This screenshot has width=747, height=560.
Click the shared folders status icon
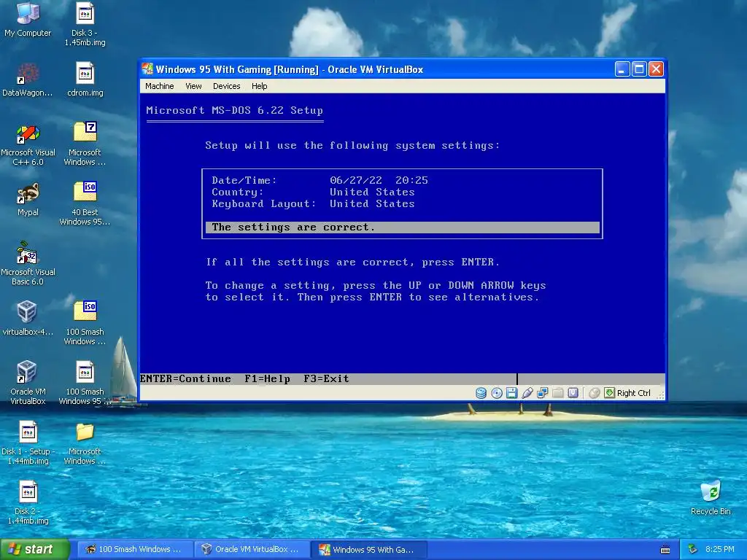[x=558, y=393]
